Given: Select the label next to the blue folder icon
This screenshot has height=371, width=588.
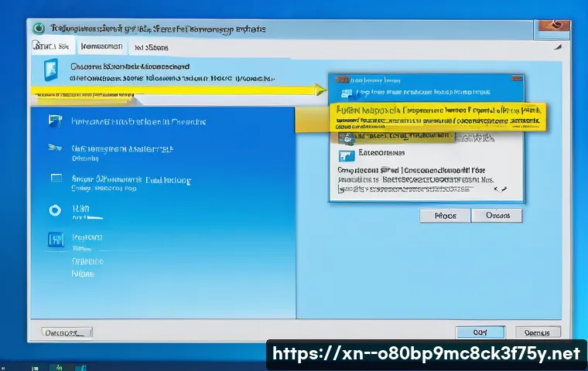Looking at the screenshot, I should [x=381, y=153].
